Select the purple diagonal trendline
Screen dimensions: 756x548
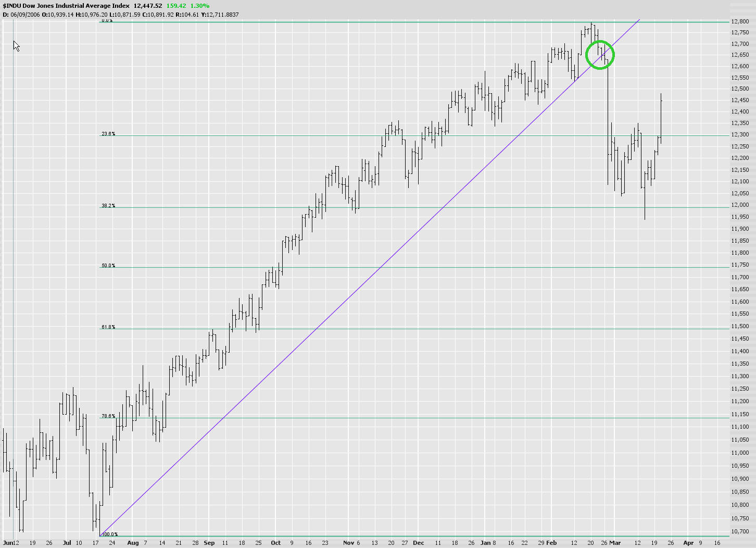[369, 278]
